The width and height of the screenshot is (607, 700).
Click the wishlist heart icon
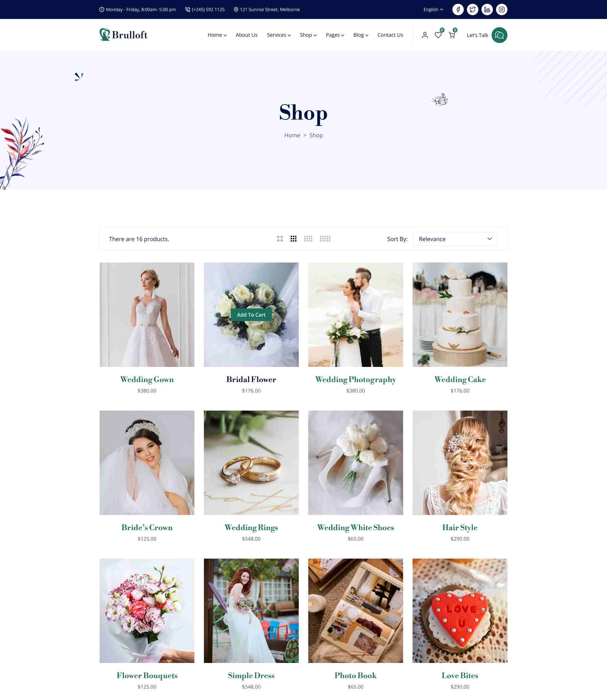click(438, 34)
